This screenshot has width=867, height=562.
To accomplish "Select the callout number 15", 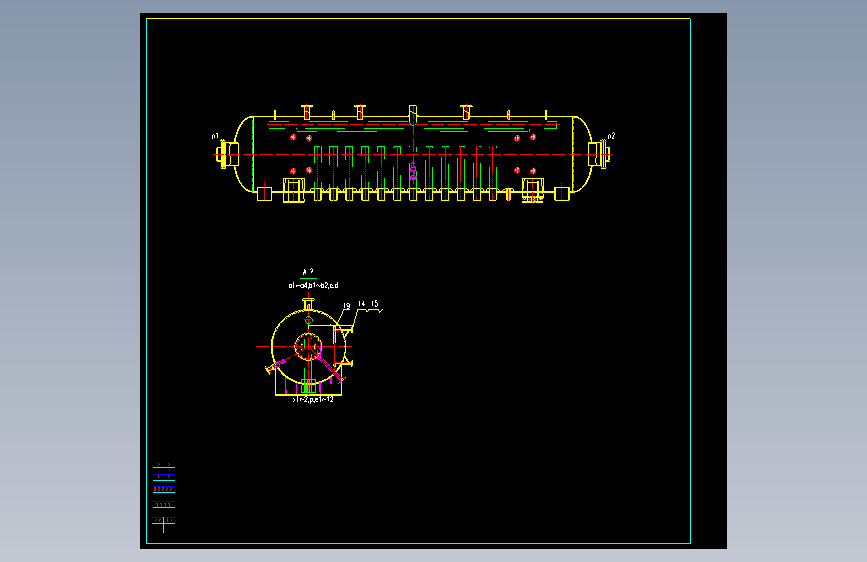I will tap(375, 304).
